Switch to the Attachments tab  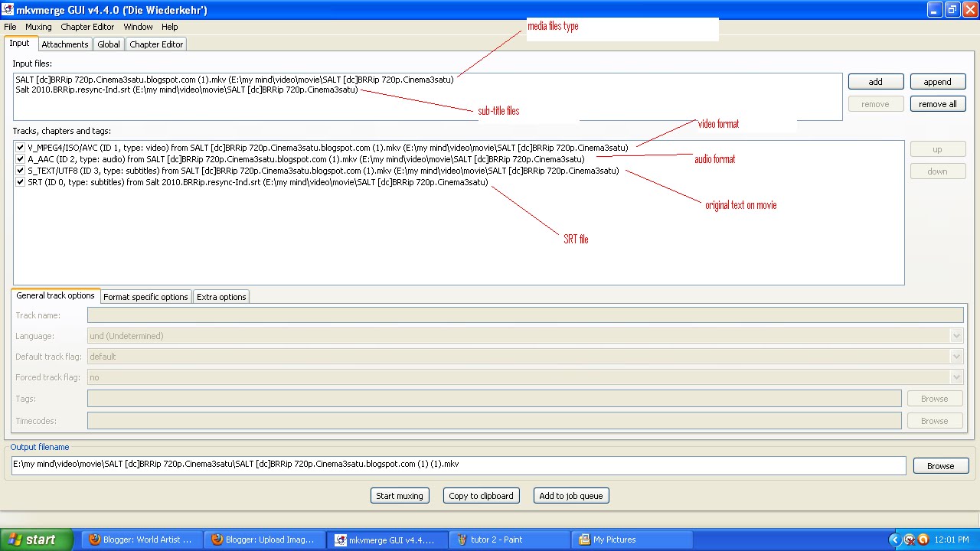coord(65,44)
